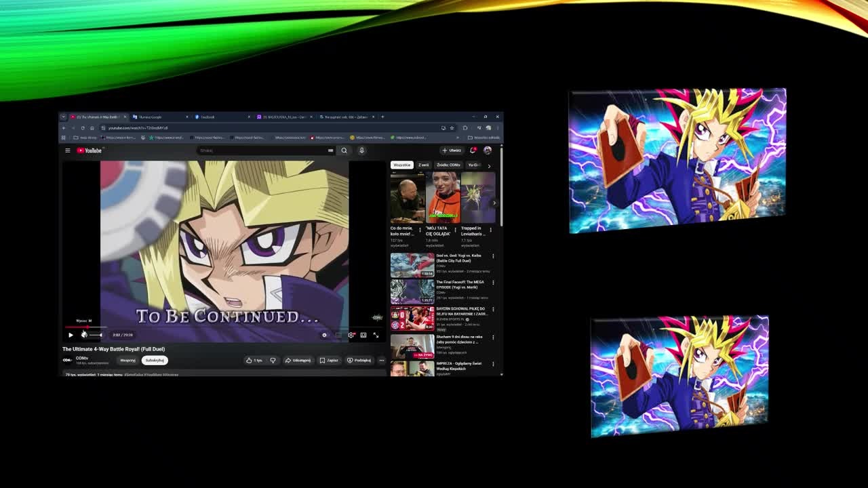The width and height of the screenshot is (868, 488).
Task: Open the YouTube notifications bell
Action: (x=473, y=150)
